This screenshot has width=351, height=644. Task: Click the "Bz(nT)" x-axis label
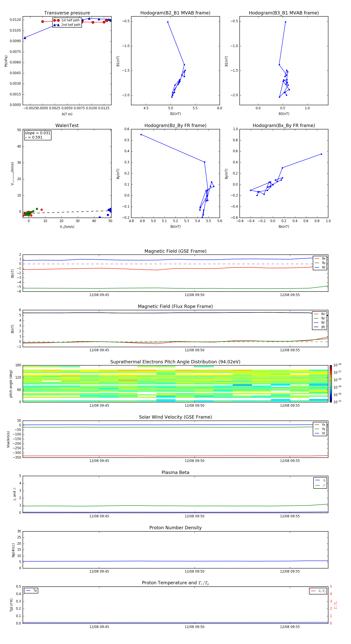[x=175, y=227]
